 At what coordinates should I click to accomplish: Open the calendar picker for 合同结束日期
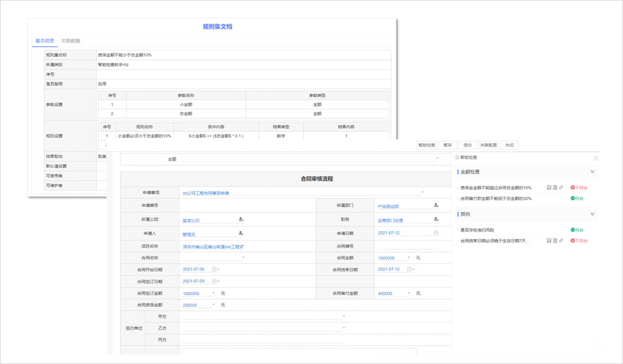[409, 269]
